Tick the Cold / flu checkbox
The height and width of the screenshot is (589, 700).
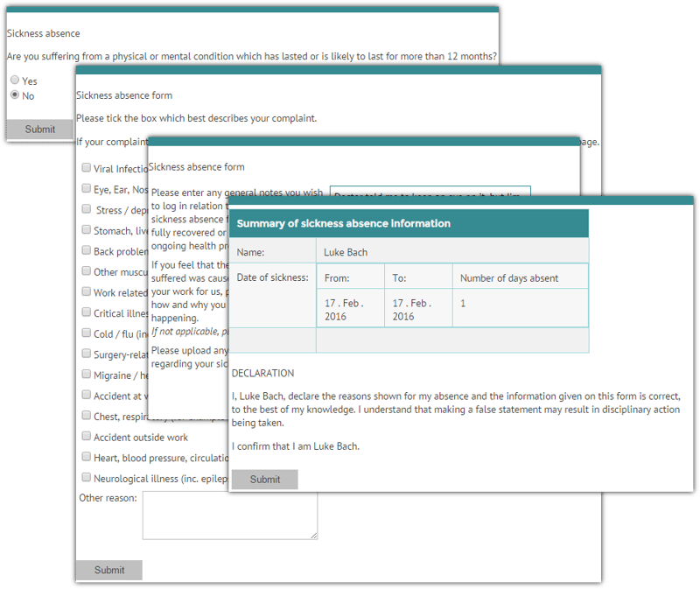[x=86, y=333]
